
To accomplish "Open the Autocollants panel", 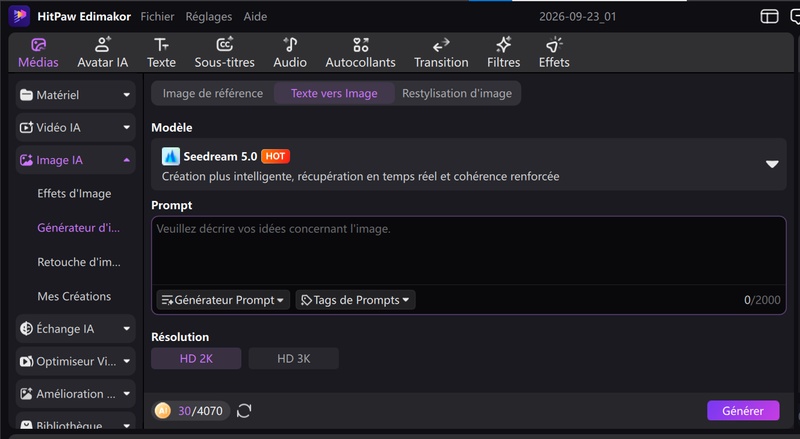I will [x=360, y=53].
